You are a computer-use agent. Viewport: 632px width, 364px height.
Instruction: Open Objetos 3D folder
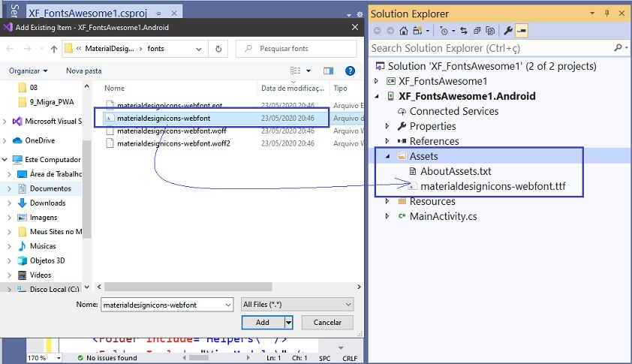pyautogui.click(x=47, y=261)
